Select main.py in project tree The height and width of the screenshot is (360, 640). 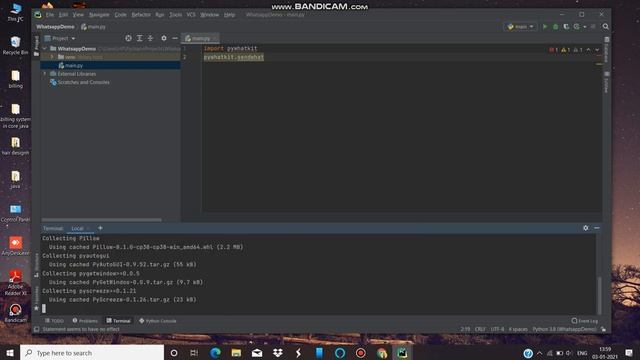point(110,65)
